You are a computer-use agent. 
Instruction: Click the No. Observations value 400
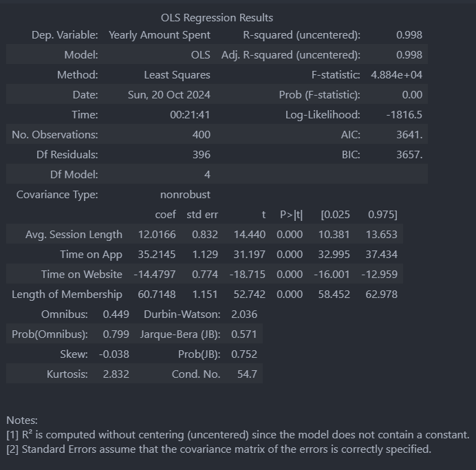[202, 135]
